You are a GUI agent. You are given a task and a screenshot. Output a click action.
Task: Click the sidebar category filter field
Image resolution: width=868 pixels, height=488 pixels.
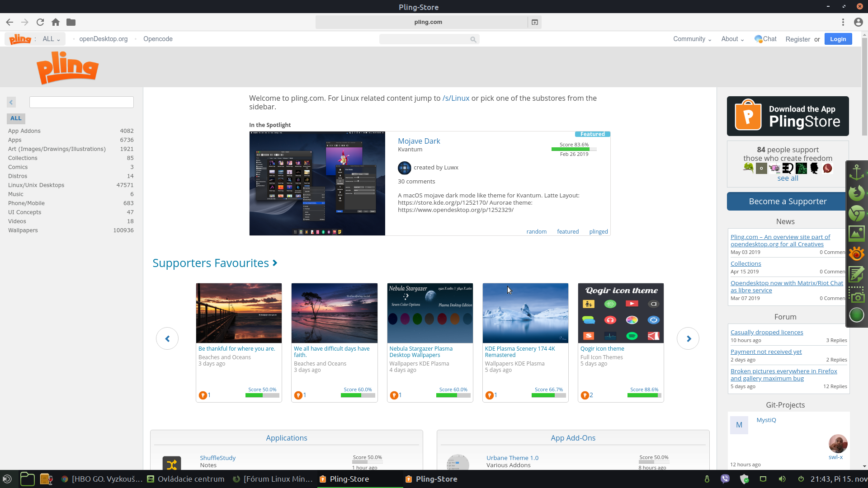coord(81,102)
